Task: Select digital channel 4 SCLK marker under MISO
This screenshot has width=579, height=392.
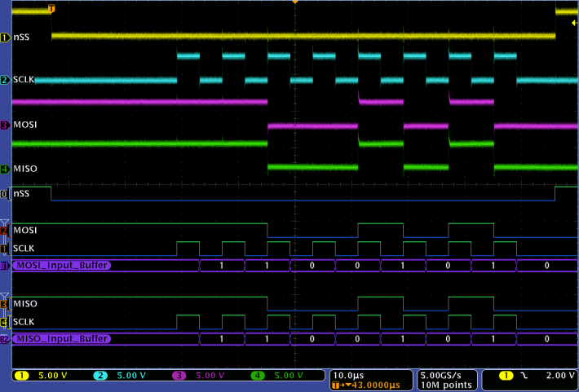Action: (5, 322)
